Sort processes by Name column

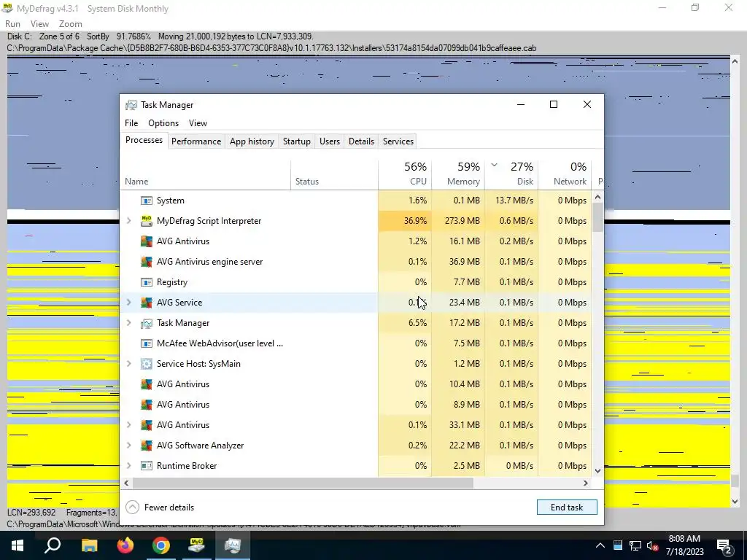205,174
